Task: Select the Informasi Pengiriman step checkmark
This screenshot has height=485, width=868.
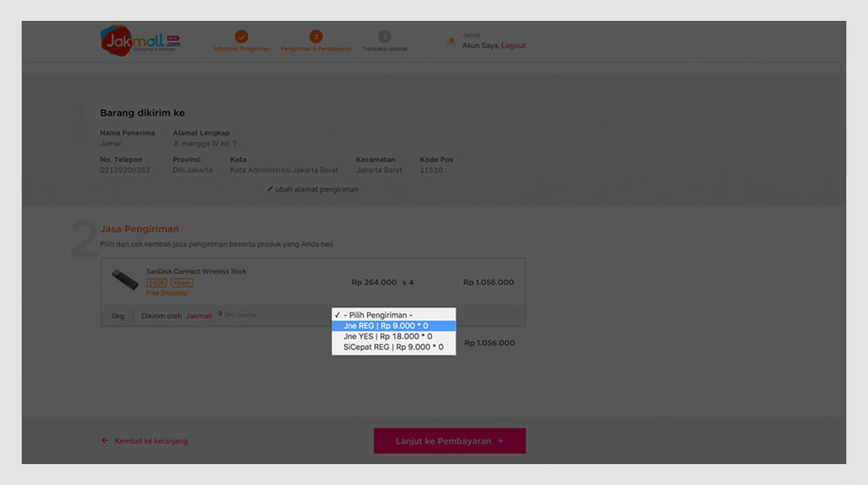Action: [241, 36]
